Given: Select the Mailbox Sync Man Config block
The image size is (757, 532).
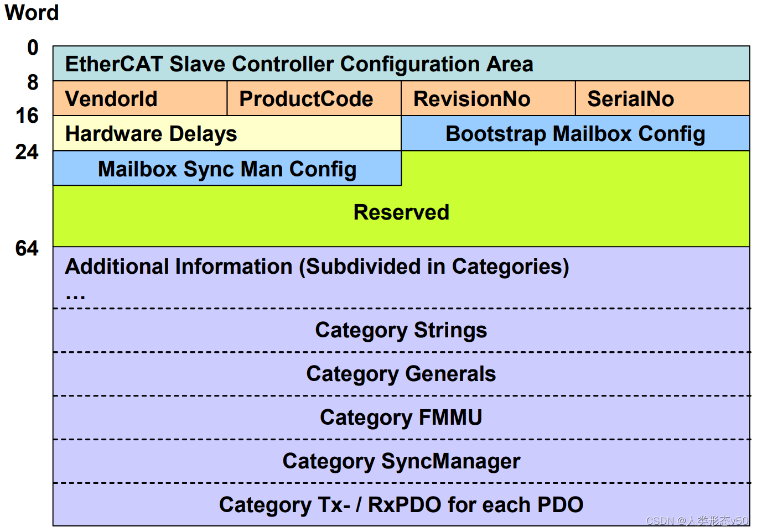Looking at the screenshot, I should coord(227,169).
